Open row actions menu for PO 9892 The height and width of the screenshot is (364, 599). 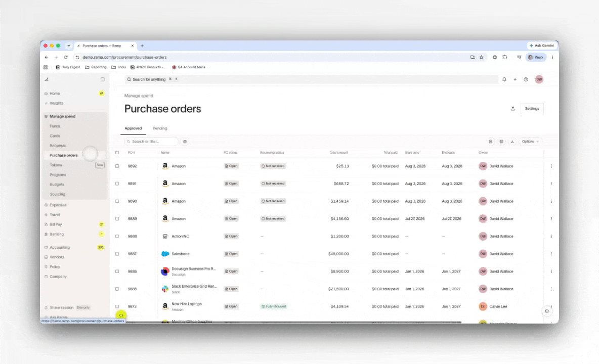pyautogui.click(x=551, y=166)
